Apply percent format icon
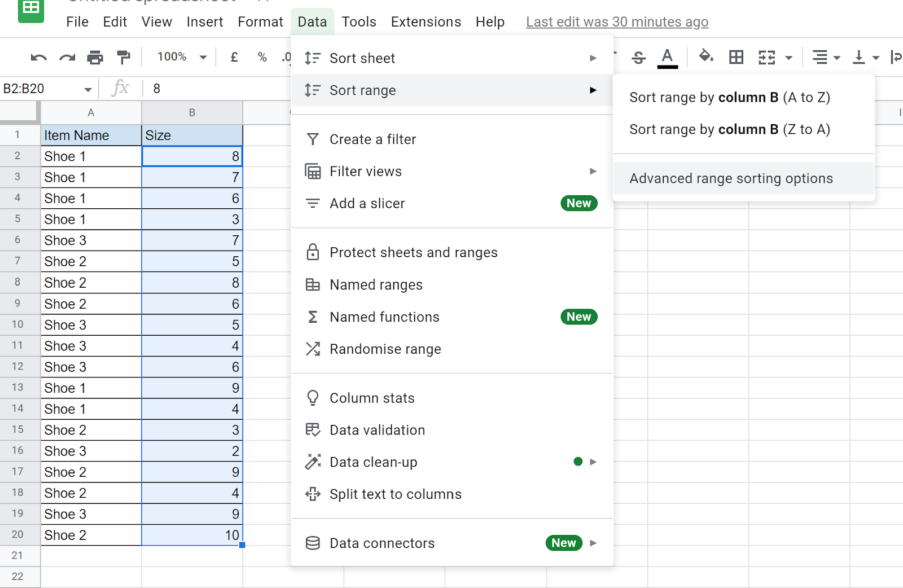Image resolution: width=903 pixels, height=588 pixels. [x=262, y=56]
